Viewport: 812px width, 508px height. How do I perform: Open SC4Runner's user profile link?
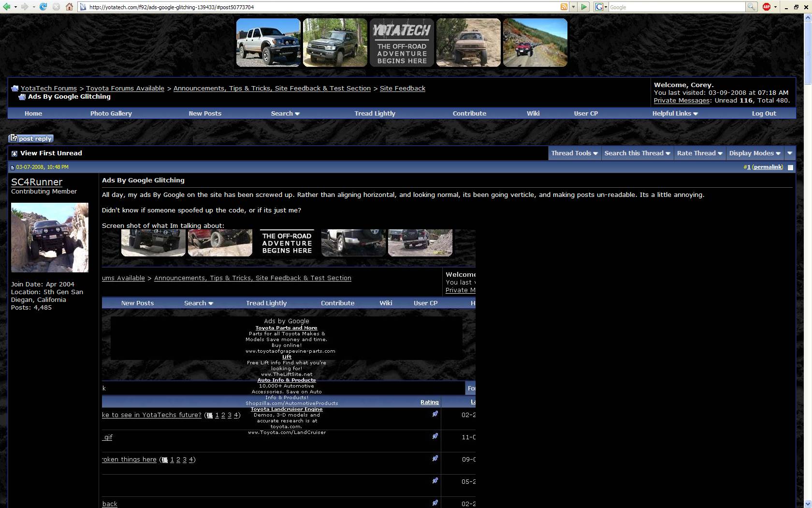coord(37,182)
